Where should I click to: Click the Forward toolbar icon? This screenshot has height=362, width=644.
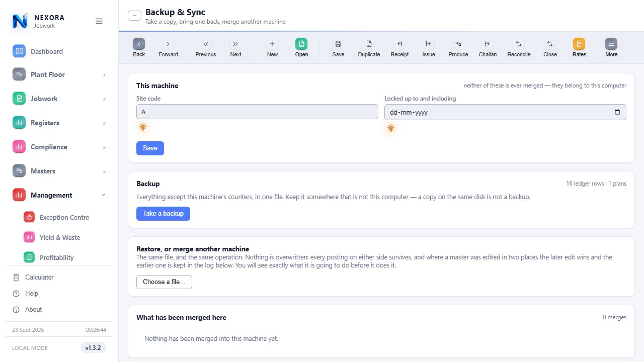click(x=168, y=44)
